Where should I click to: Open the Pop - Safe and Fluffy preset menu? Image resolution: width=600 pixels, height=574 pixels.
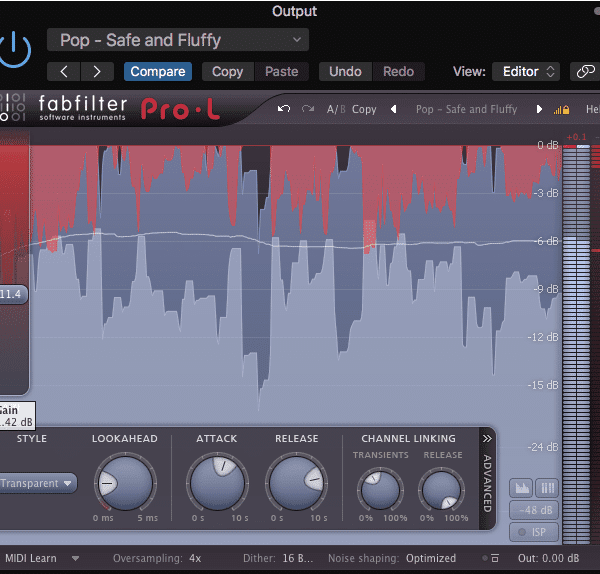pos(178,40)
